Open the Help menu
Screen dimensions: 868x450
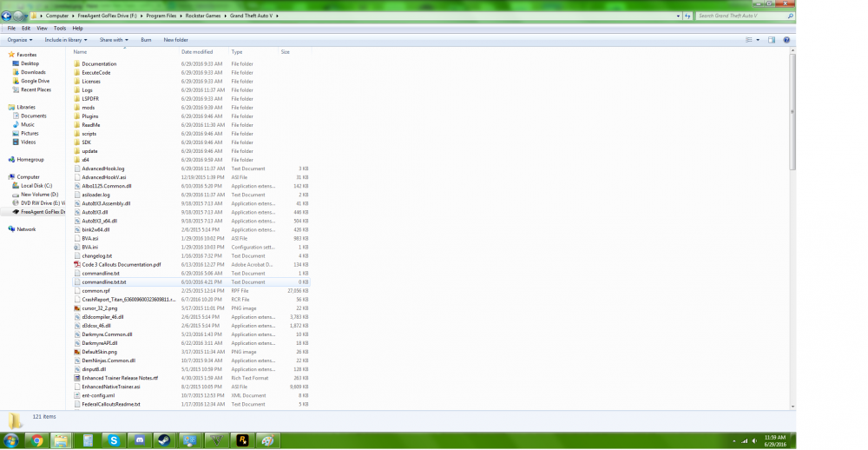tap(77, 29)
